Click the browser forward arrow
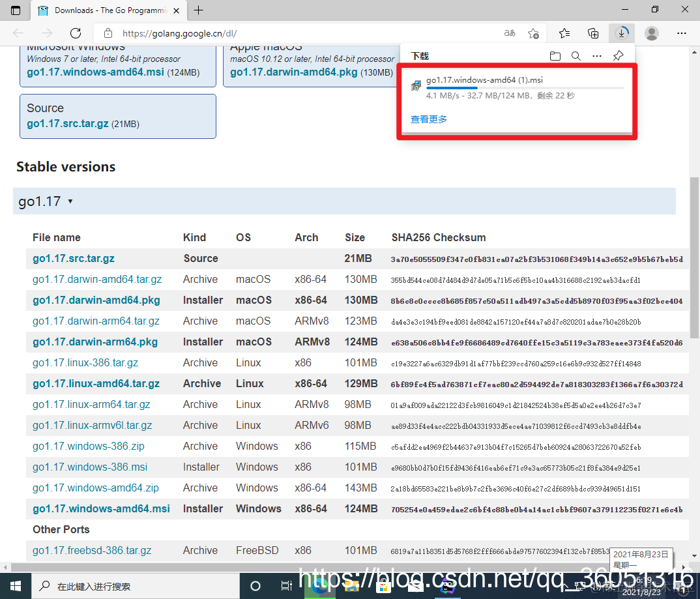Viewport: 700px width, 599px height. tap(46, 33)
